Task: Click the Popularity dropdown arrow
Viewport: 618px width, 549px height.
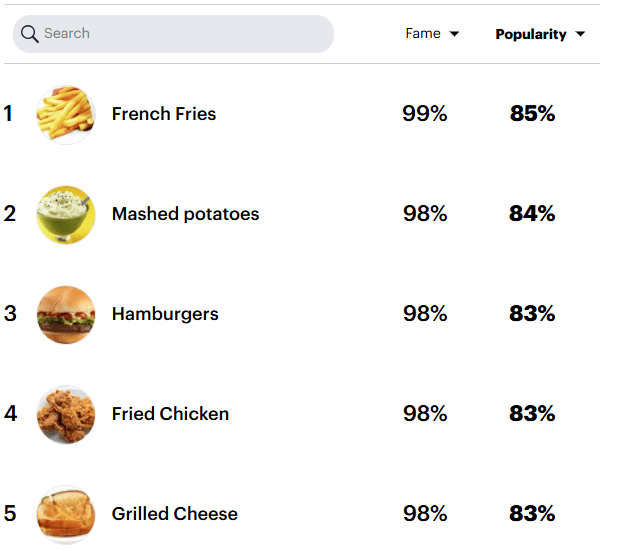Action: (x=580, y=34)
